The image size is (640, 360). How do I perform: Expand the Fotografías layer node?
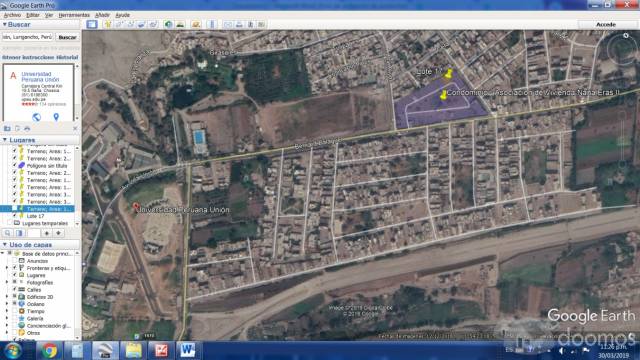[7, 282]
